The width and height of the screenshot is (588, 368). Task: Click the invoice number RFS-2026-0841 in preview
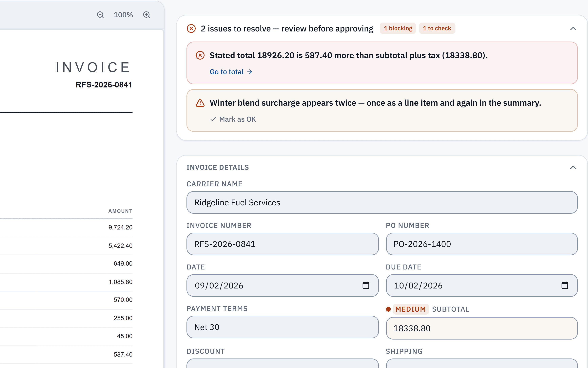(x=104, y=85)
